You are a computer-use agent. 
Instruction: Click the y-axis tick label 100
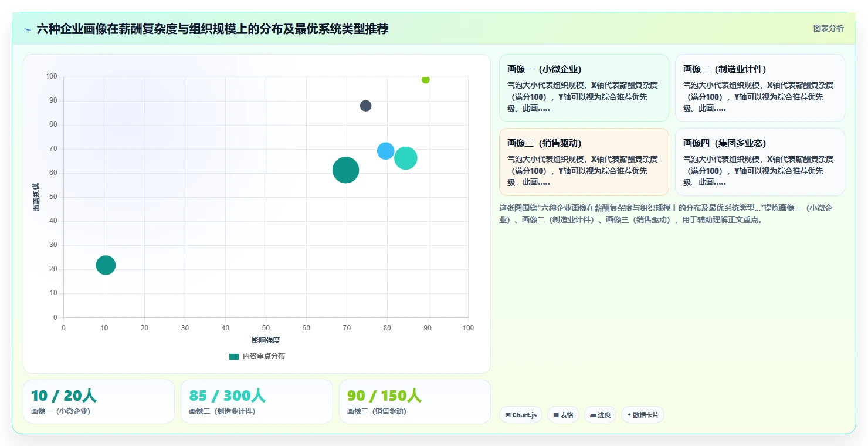point(52,76)
